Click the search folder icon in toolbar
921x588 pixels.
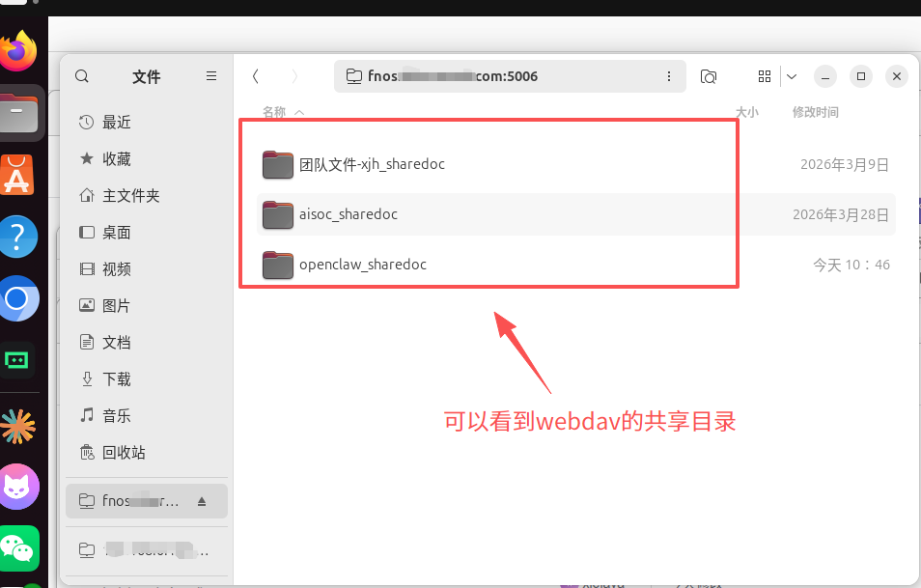709,76
